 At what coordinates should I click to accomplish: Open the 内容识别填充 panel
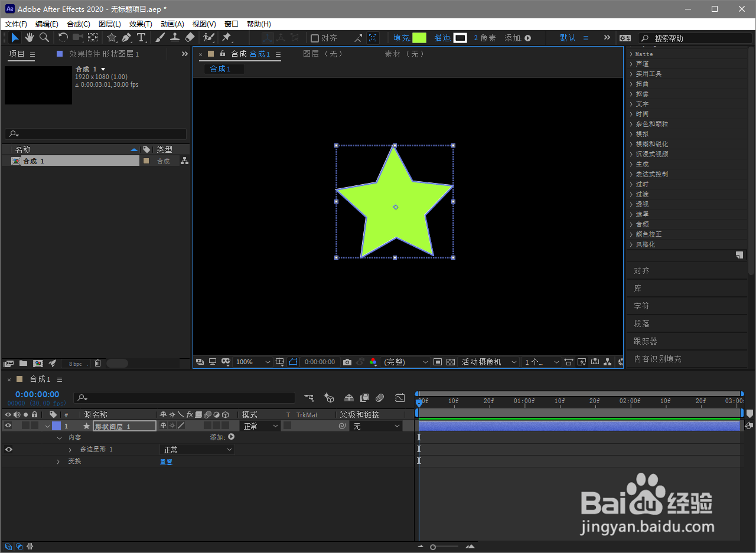point(657,359)
